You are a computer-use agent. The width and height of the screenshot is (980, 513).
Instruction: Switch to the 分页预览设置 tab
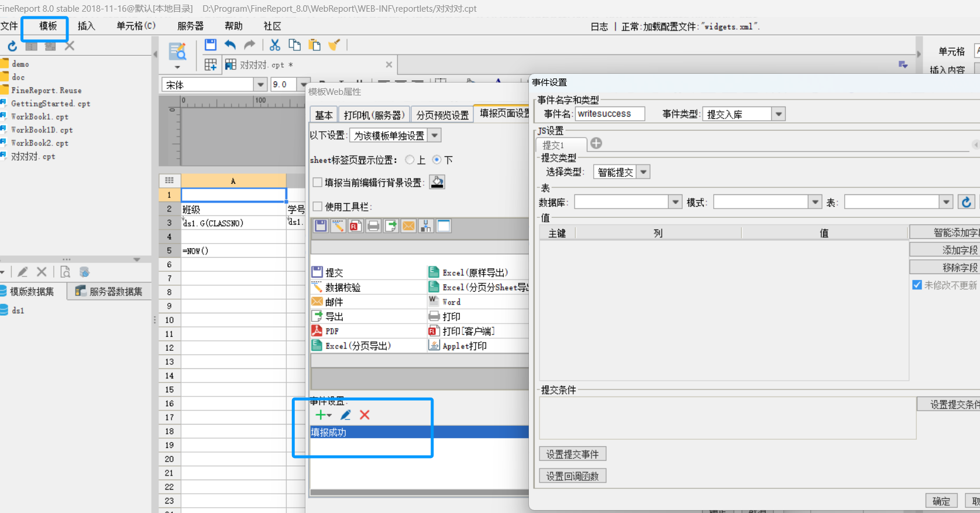click(442, 115)
